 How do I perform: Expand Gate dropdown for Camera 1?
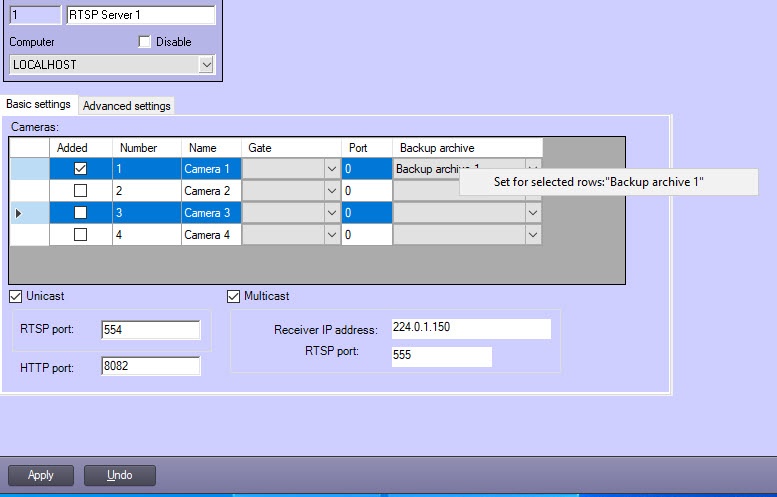pyautogui.click(x=332, y=169)
